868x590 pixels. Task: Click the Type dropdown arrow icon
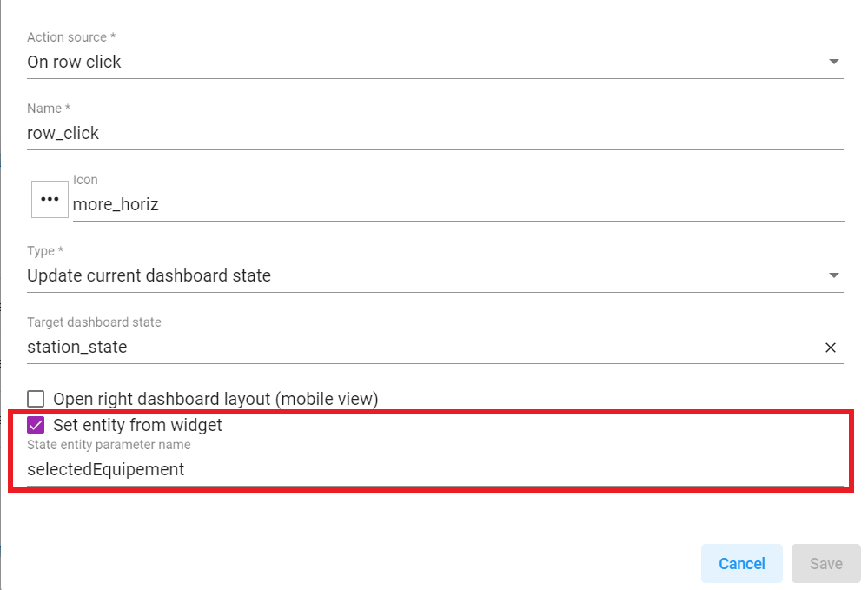pyautogui.click(x=833, y=275)
